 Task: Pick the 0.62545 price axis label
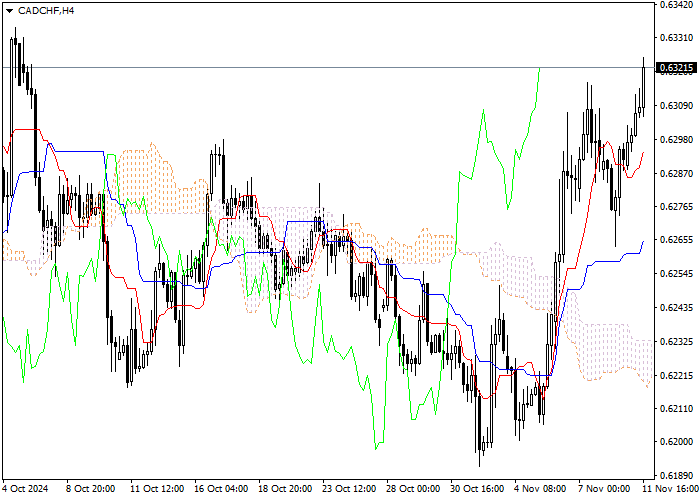(x=676, y=274)
